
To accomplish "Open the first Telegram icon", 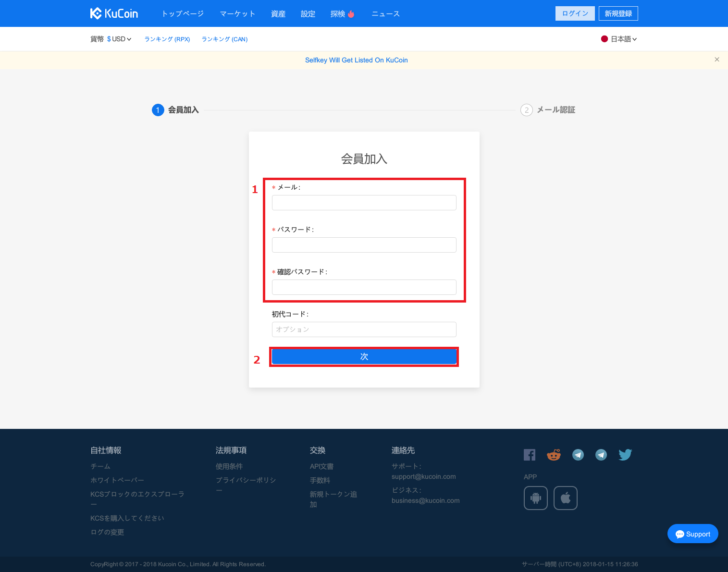I will (x=578, y=455).
